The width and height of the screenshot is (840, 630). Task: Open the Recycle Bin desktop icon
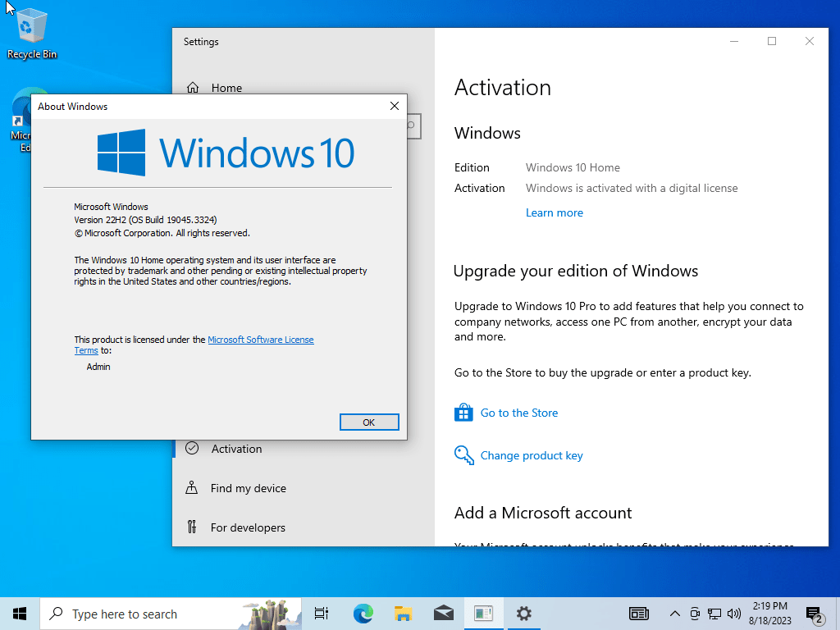[32, 33]
